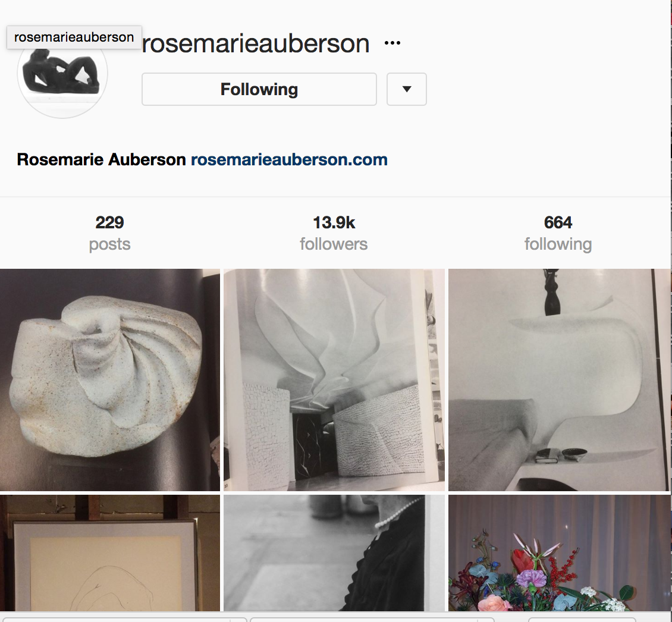Expand the suggested accounts dropdown arrow
Viewport: 672px width, 622px height.
(406, 89)
